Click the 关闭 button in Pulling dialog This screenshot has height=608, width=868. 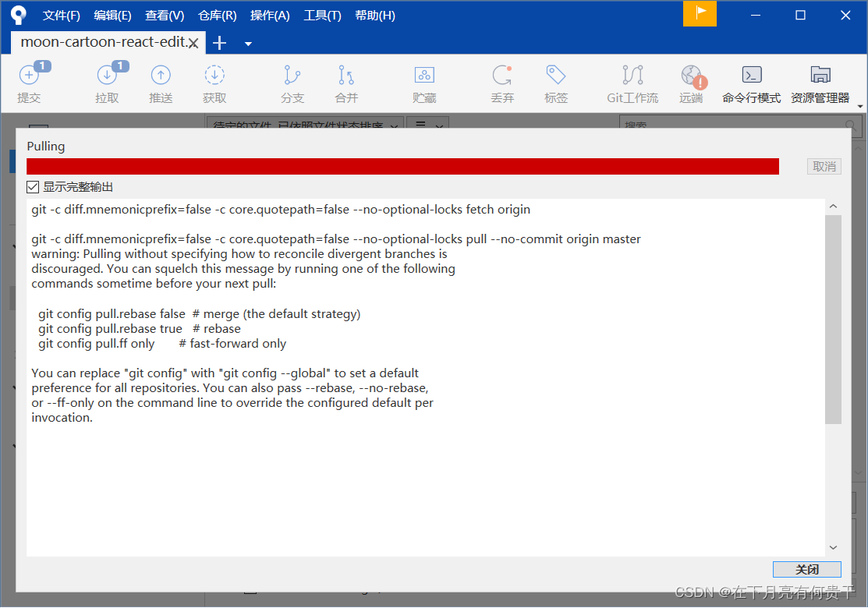coord(806,569)
